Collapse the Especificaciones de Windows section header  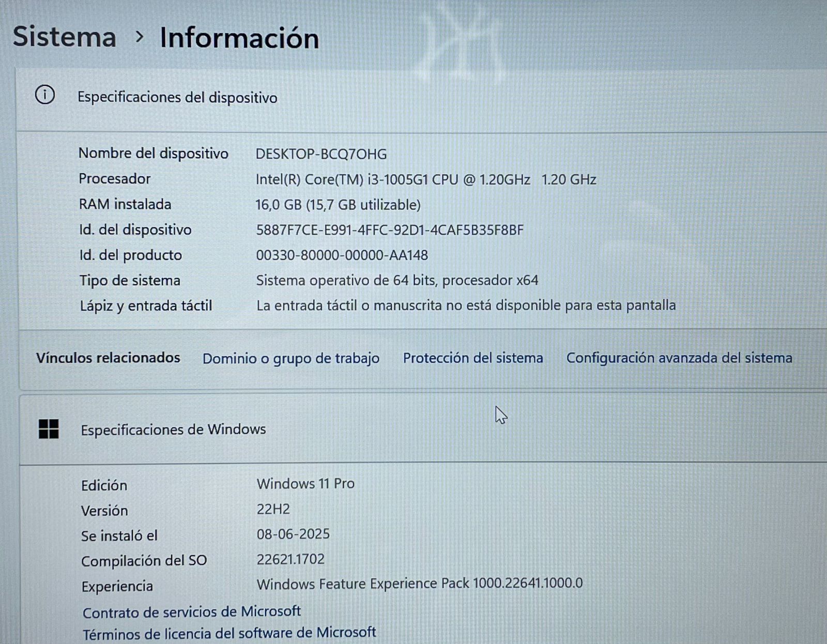pos(423,429)
